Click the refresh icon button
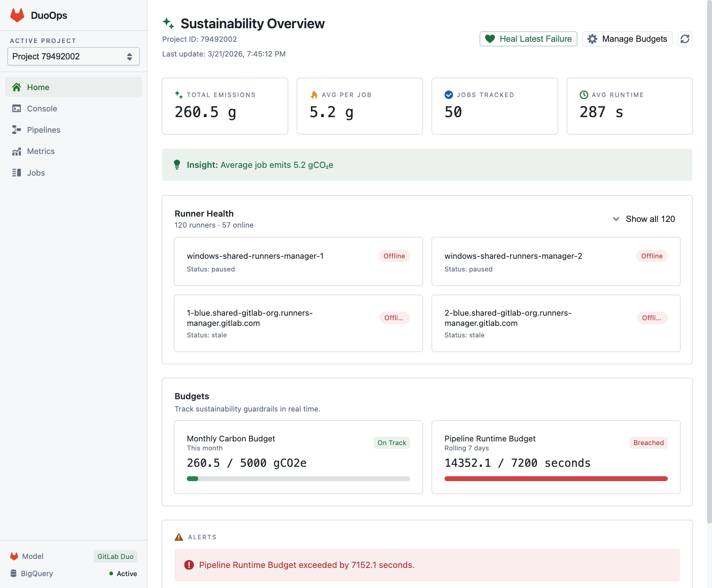This screenshot has width=712, height=588. tap(685, 39)
